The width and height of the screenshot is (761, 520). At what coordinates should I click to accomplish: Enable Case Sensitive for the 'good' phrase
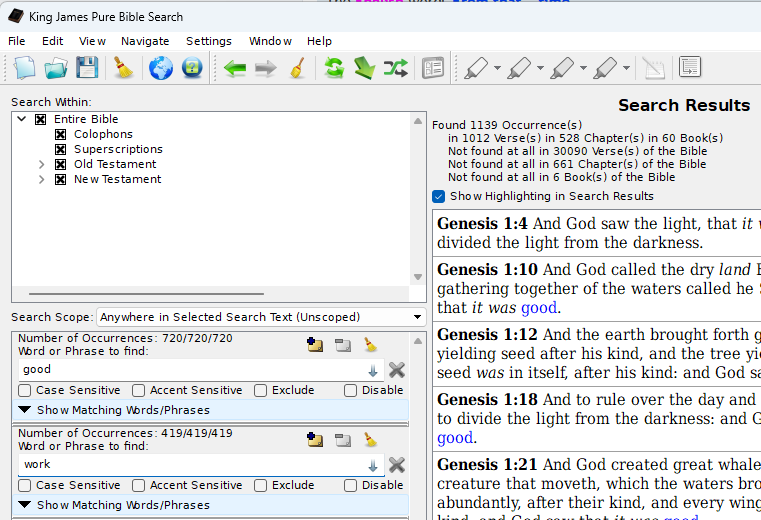coord(25,390)
